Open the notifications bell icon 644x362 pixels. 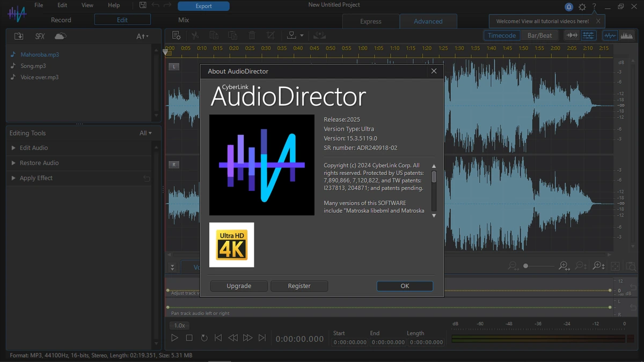pyautogui.click(x=569, y=7)
